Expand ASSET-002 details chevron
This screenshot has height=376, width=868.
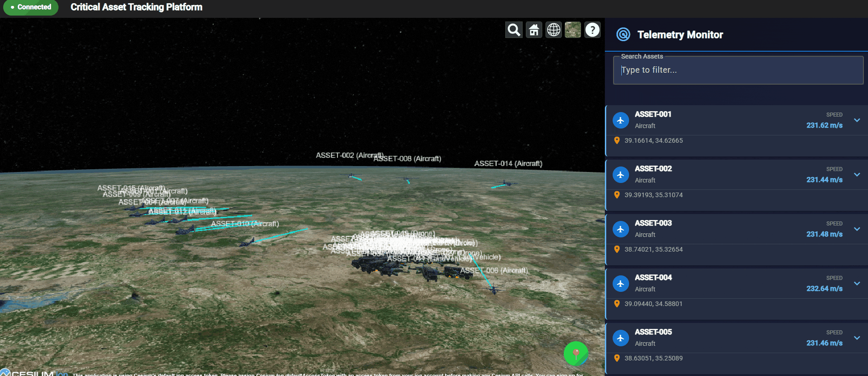[x=857, y=175]
